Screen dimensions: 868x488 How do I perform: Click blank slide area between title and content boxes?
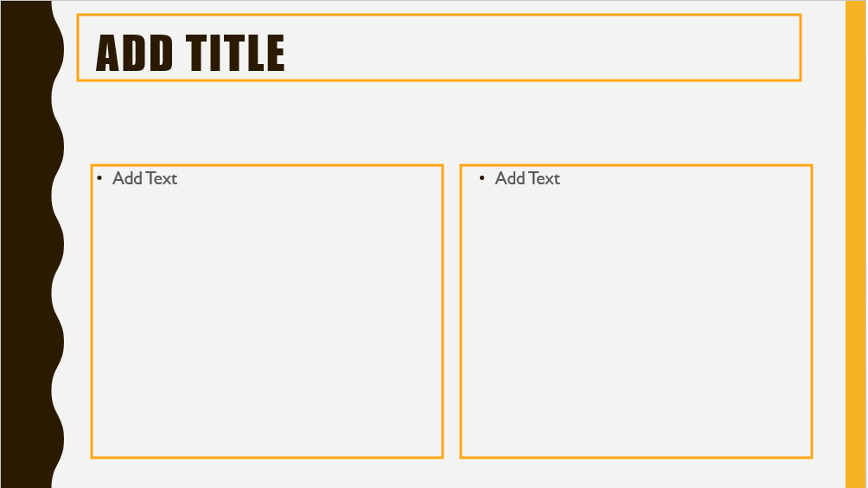443,122
